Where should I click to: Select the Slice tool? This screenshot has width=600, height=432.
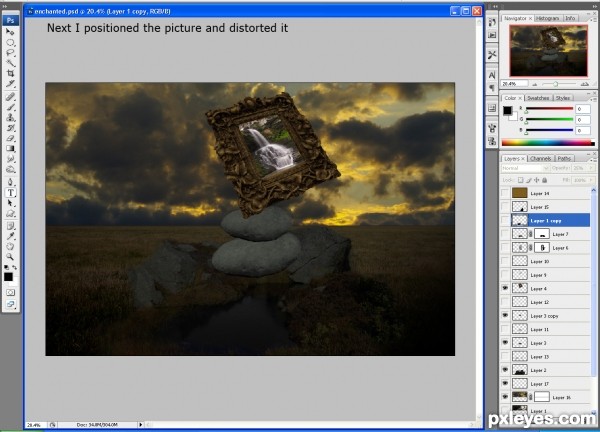coord(10,83)
